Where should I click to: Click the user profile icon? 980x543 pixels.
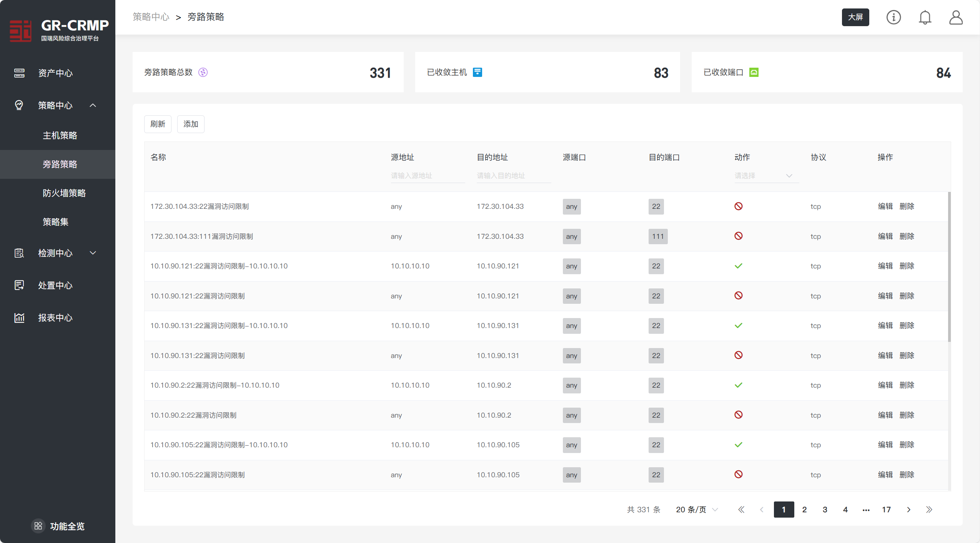tap(955, 17)
